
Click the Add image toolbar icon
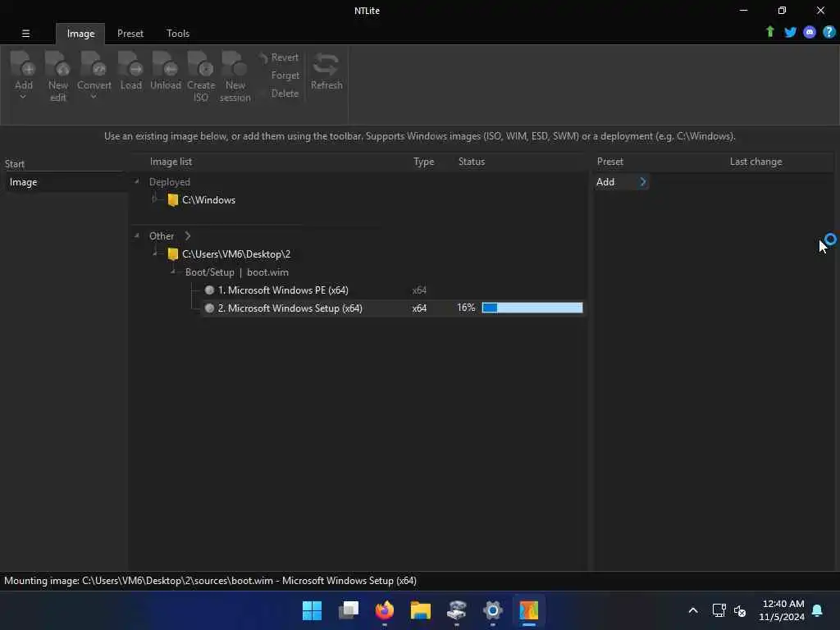[x=23, y=66]
